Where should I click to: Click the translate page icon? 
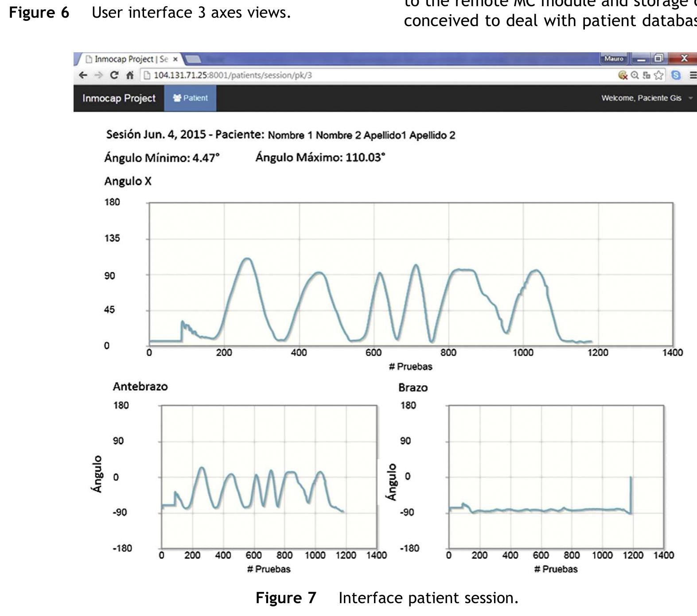pos(646,75)
